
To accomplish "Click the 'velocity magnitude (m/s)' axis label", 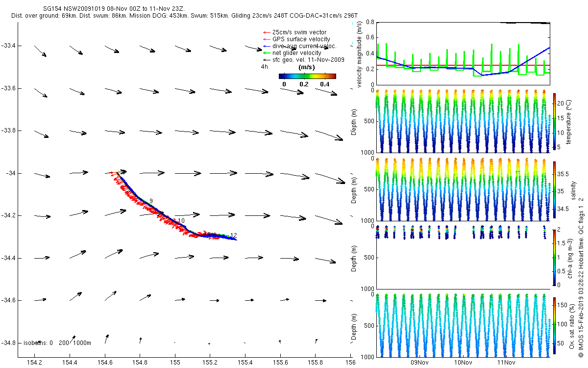I will [360, 55].
